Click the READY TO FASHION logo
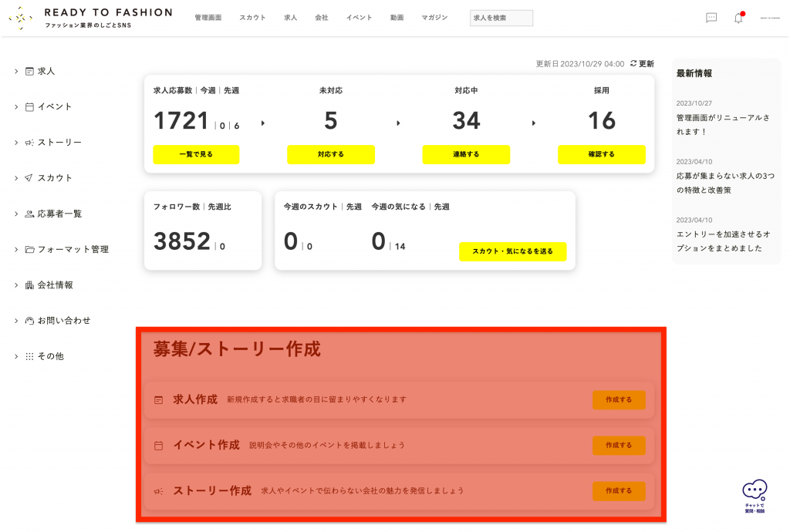Image resolution: width=790 pixels, height=532 pixels. coord(90,18)
